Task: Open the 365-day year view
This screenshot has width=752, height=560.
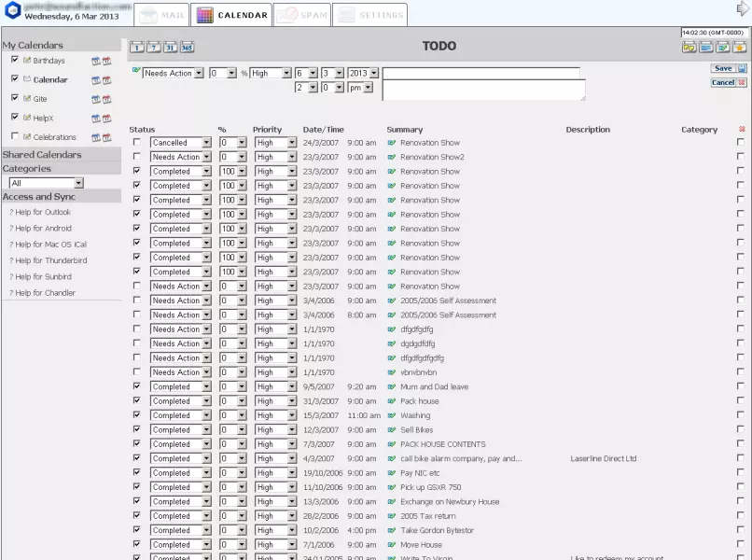Action: pos(187,47)
